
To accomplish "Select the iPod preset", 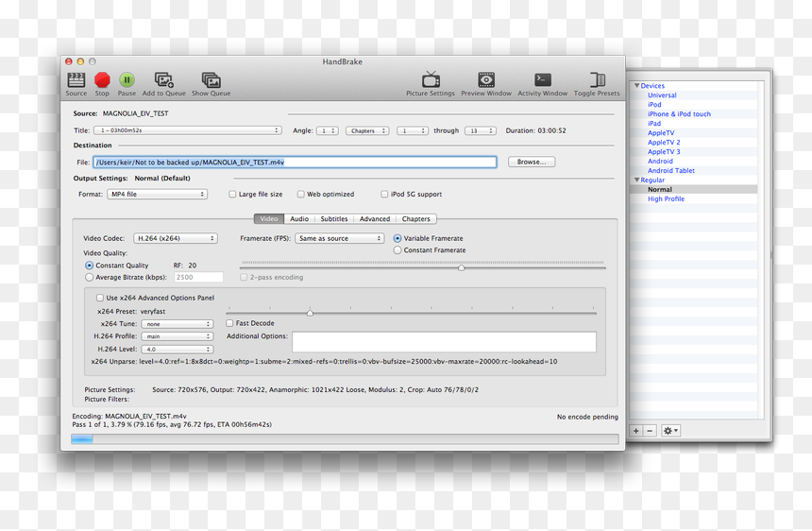I will pyautogui.click(x=654, y=105).
